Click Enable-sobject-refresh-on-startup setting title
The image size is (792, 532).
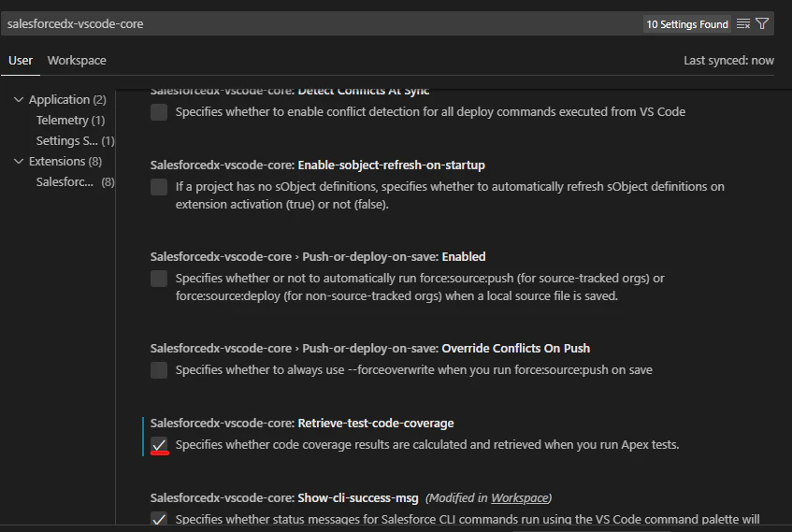click(x=317, y=165)
